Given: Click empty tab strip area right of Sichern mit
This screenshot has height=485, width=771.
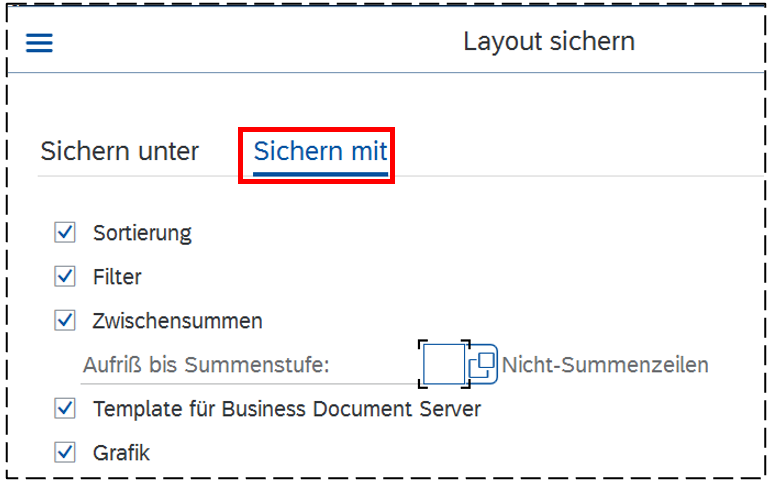Looking at the screenshot, I should 570,152.
